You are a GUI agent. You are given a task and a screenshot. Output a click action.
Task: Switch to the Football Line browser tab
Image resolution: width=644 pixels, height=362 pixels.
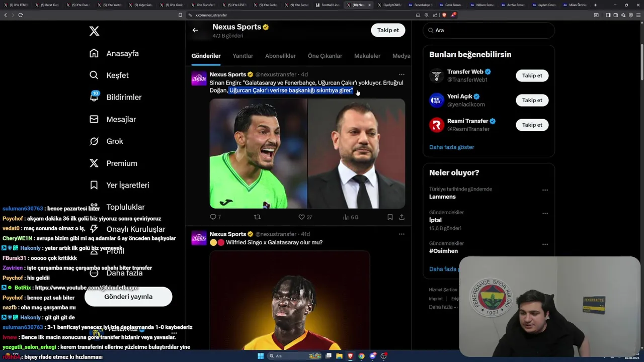point(328,5)
